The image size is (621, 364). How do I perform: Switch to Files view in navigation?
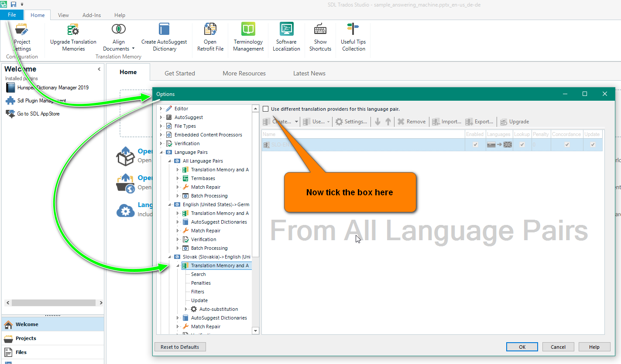(x=53, y=352)
